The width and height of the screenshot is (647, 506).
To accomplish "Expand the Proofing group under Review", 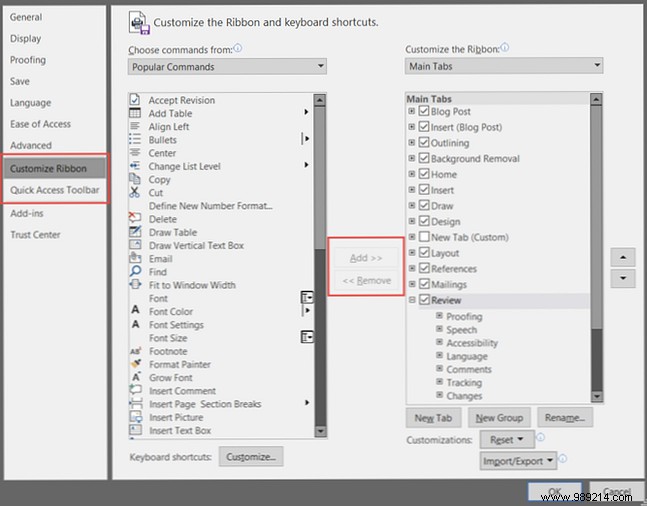I will 439,316.
